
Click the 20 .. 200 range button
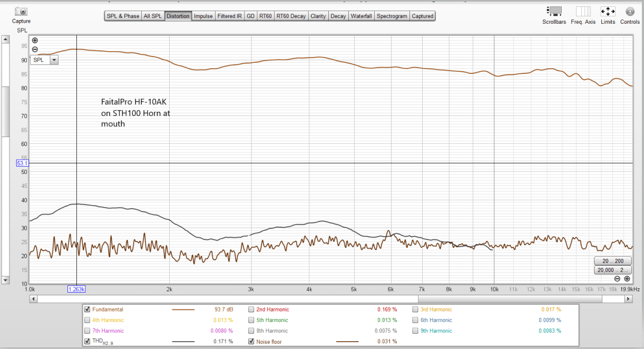[612, 261]
